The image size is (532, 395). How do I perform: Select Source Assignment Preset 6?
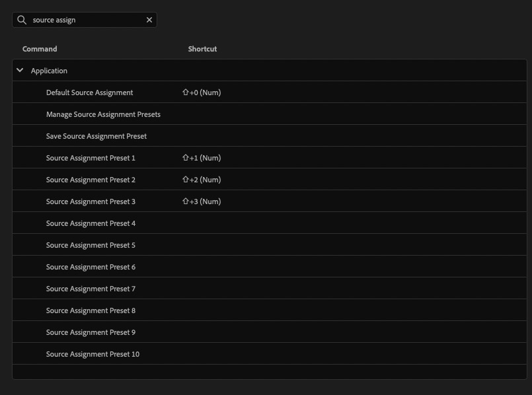pos(91,267)
